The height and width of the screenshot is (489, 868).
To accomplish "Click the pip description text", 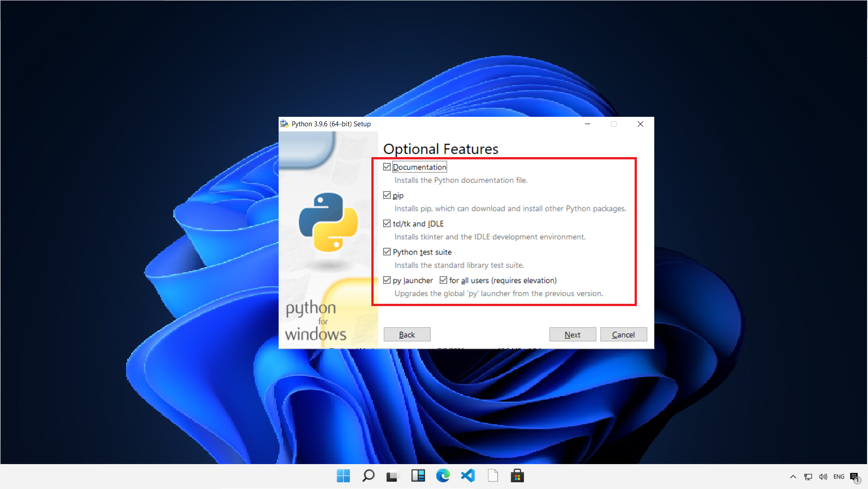I will 510,209.
